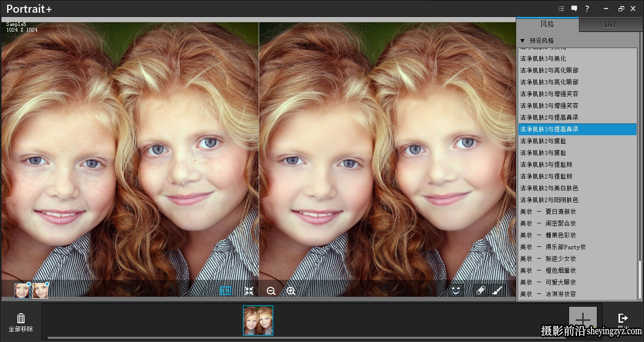Apply makeup preset 夏日清新妆
Image resolution: width=644 pixels, height=342 pixels.
[578, 212]
